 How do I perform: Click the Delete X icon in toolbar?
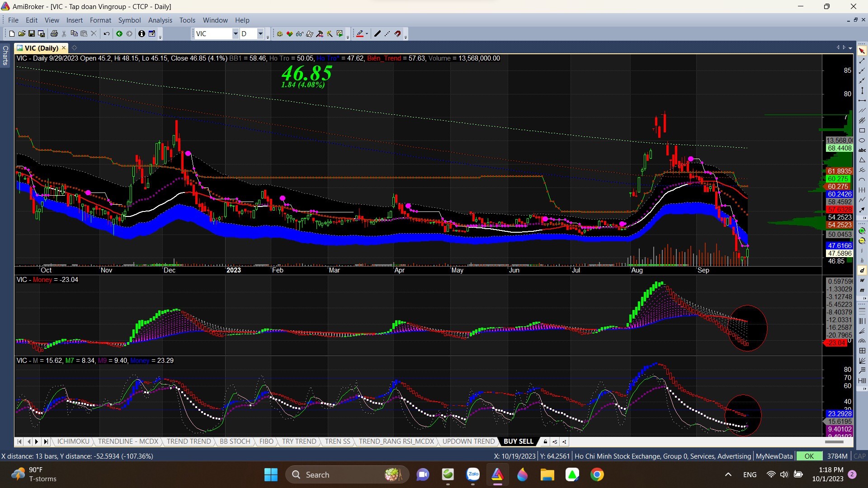coord(94,34)
